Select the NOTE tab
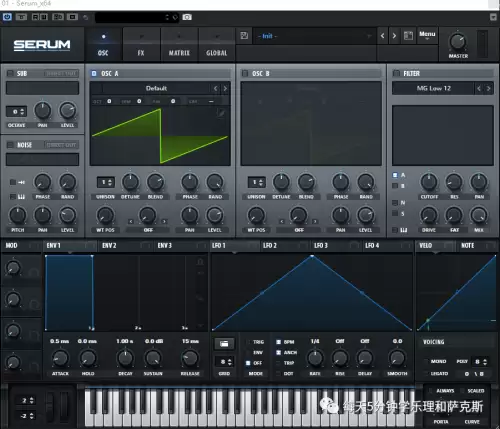Image resolution: width=500 pixels, height=429 pixels. (477, 246)
